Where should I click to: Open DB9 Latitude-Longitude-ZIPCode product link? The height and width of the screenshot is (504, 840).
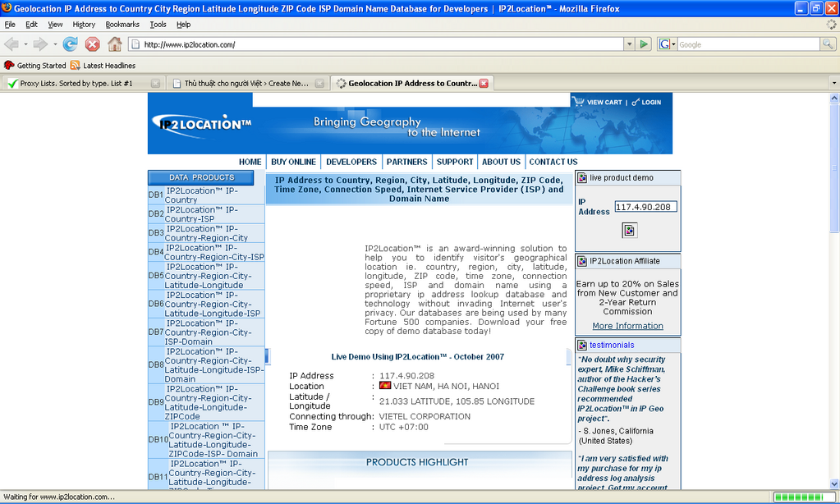tap(209, 402)
